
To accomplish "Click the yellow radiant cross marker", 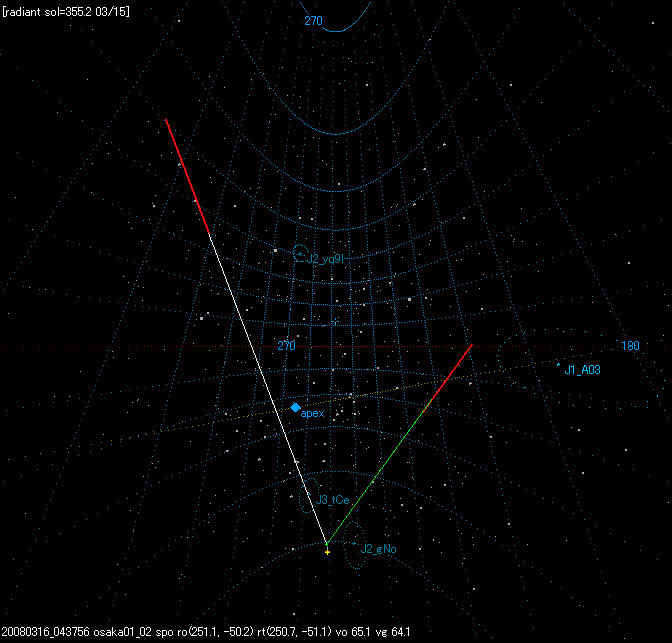I will pos(327,552).
